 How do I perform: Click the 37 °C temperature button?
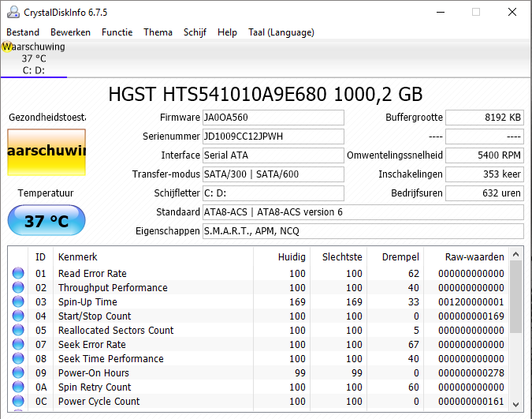(47, 221)
